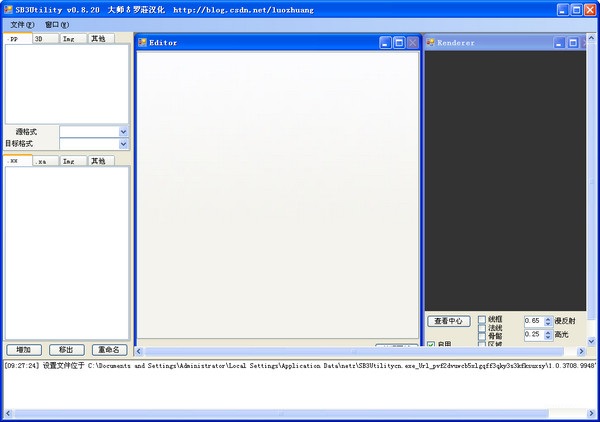This screenshot has width=600, height=422.
Task: Click the workspace horizontal scrollbar thumb
Action: 354,351
